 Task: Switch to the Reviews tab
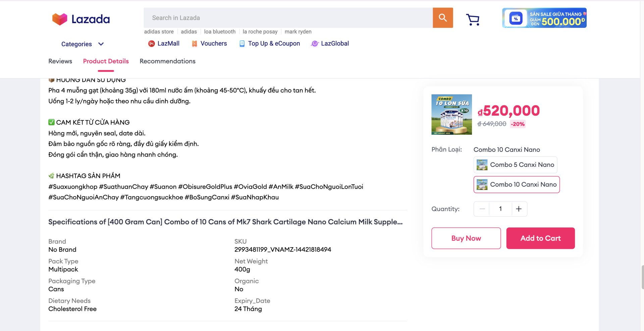[60, 61]
